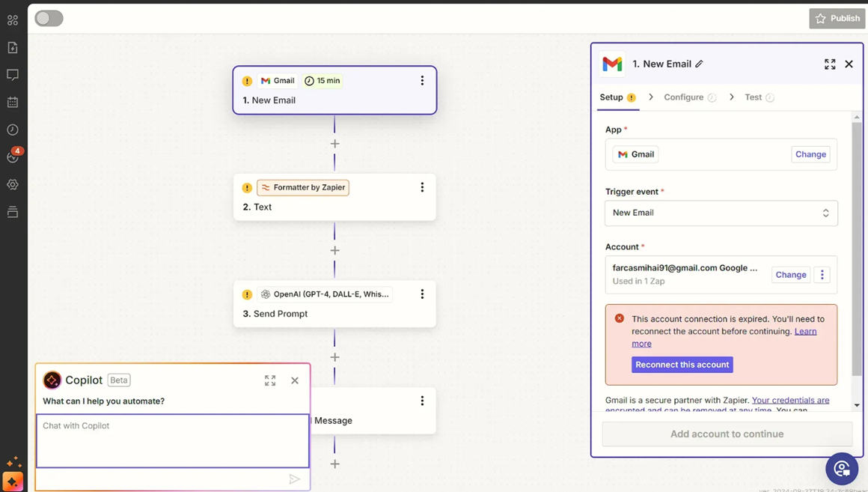
Task: Open the Zap file icon in sidebar
Action: tap(13, 48)
